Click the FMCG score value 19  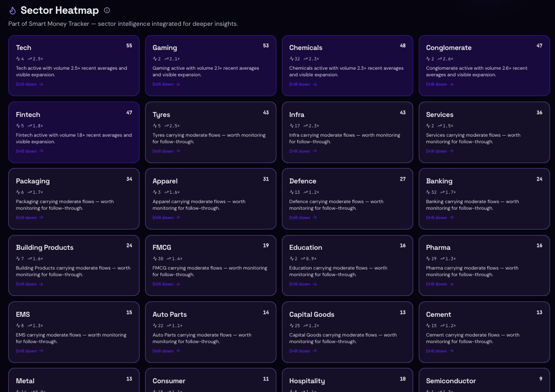[266, 245]
